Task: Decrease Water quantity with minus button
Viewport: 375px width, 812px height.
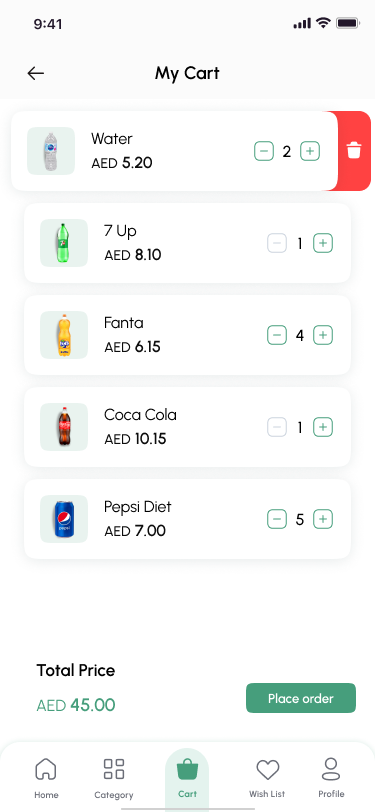Action: click(x=264, y=151)
